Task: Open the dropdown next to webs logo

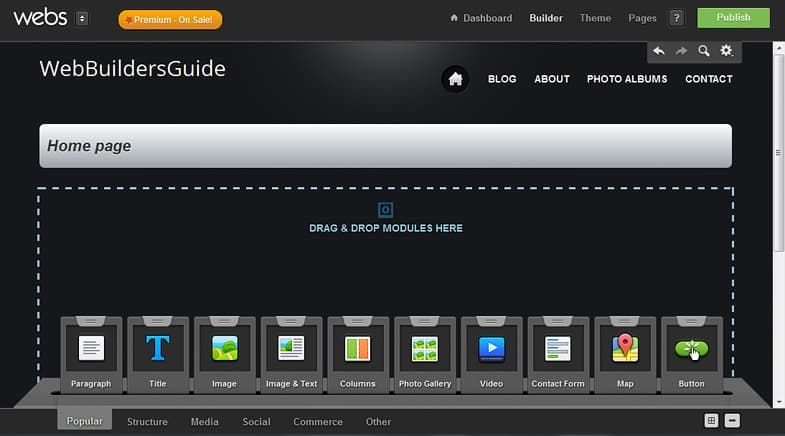Action: tap(82, 19)
